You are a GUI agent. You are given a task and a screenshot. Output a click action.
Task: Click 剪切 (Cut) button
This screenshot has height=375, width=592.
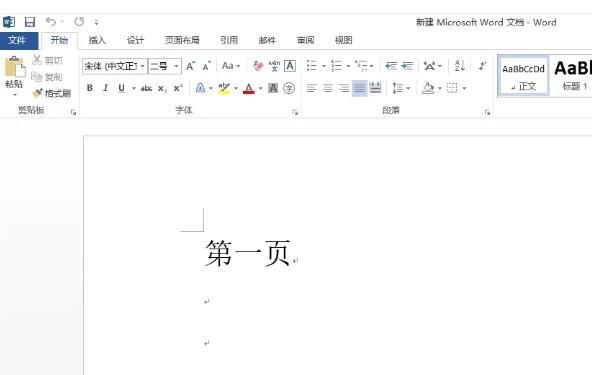click(47, 60)
